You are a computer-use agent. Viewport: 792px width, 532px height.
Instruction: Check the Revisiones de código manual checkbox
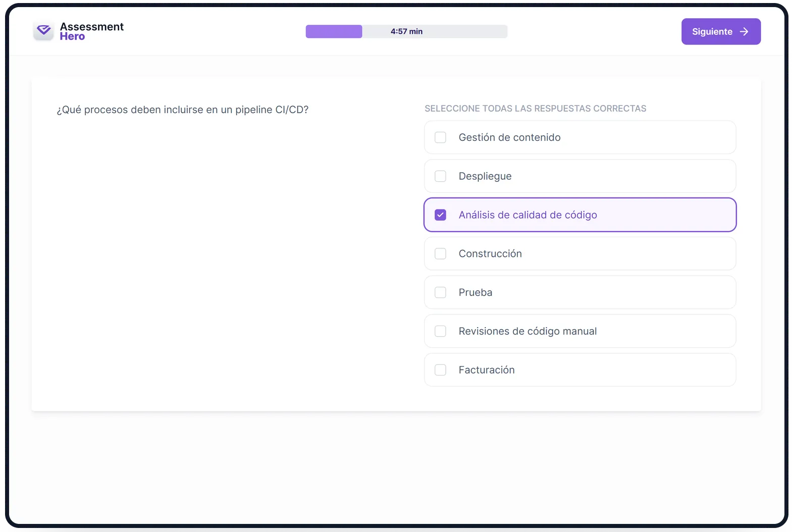(440, 331)
